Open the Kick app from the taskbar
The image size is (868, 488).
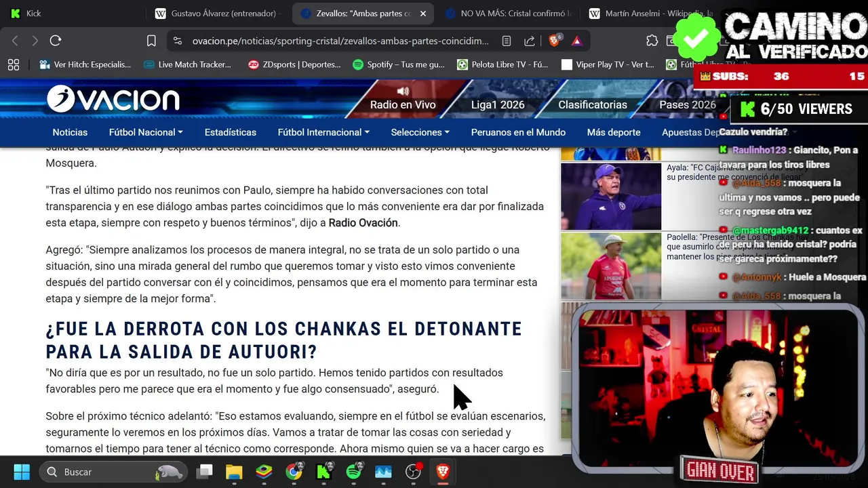323,472
